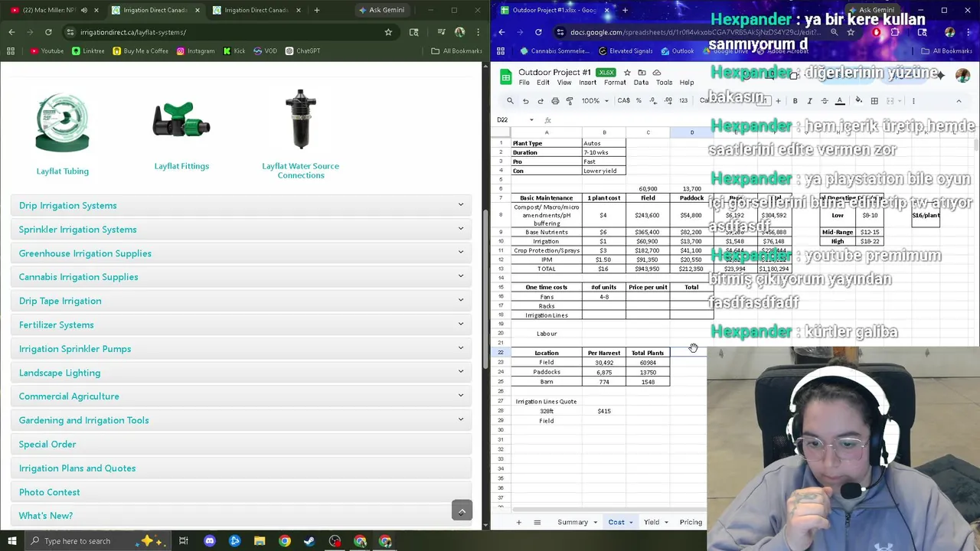Open more number formats (123)
The height and width of the screenshot is (551, 980).
(x=683, y=101)
